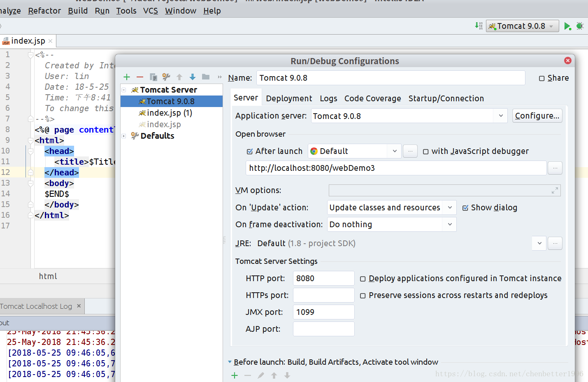Expand the Defaults tree node

coord(123,136)
